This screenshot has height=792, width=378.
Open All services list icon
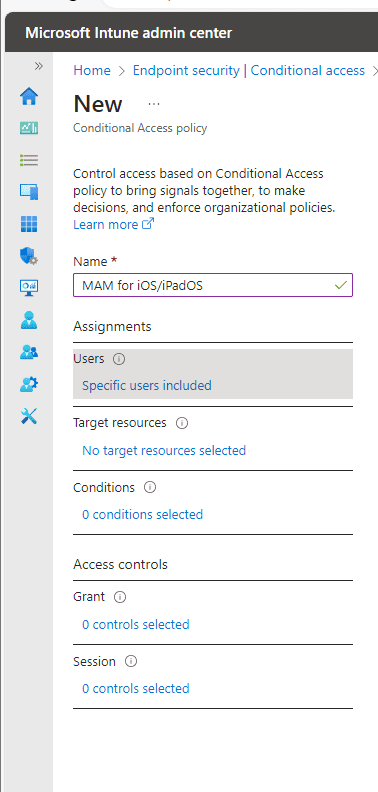pos(29,160)
